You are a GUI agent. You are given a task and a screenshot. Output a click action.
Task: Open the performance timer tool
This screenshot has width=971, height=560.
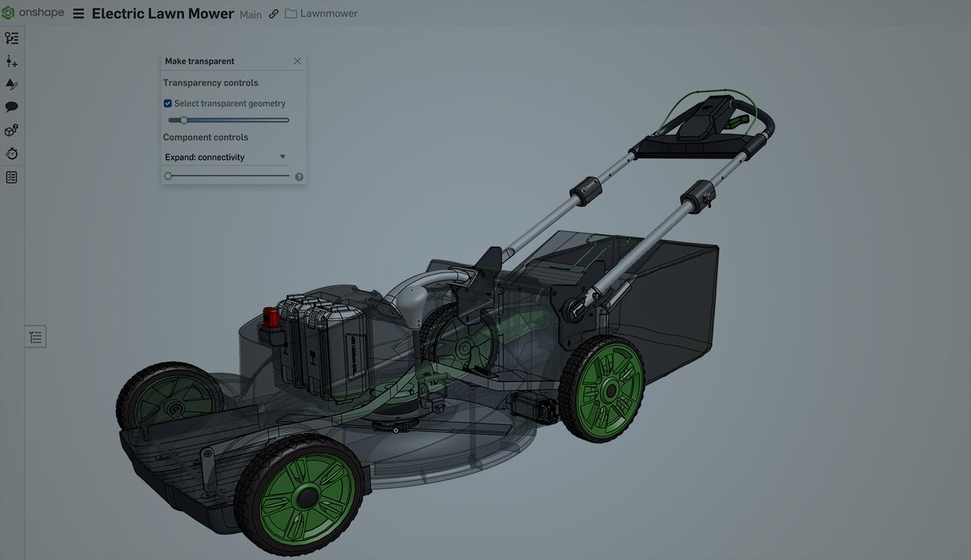click(11, 152)
